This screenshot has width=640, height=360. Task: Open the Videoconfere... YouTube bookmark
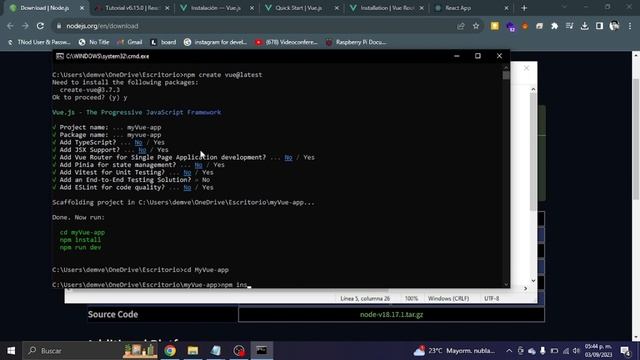(x=286, y=42)
